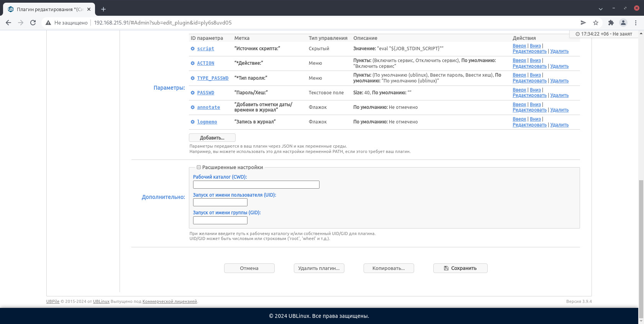This screenshot has width=644, height=324.
Task: Open the TYPE_PASSWD parameter link
Action: click(x=213, y=78)
